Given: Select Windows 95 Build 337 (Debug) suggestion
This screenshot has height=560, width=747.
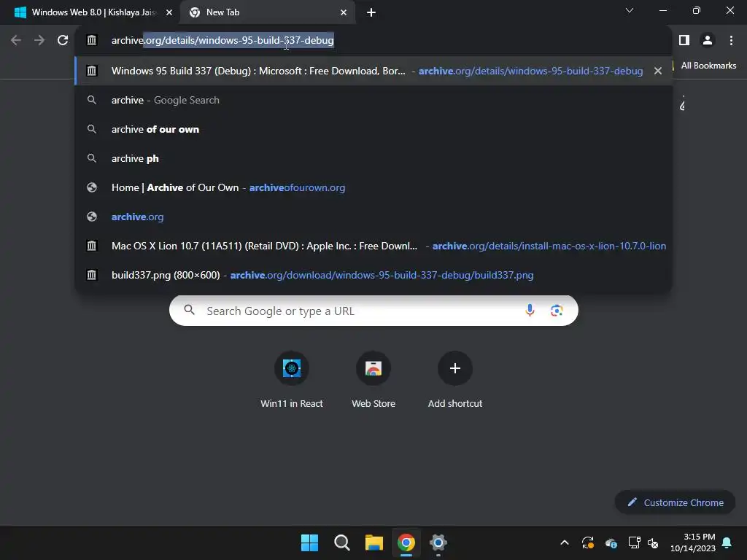Looking at the screenshot, I should tap(373, 71).
